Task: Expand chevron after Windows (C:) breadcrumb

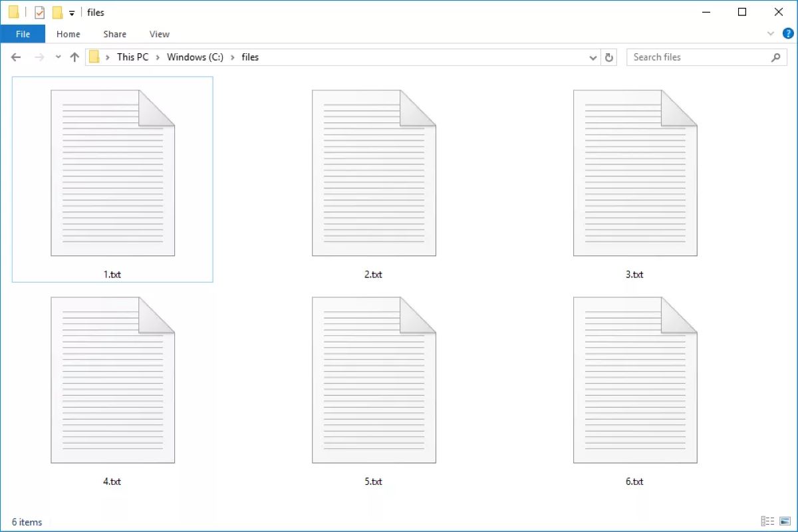Action: click(x=233, y=57)
